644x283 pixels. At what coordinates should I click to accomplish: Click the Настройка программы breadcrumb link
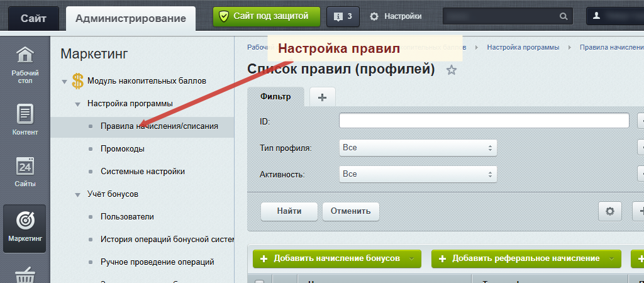[523, 47]
